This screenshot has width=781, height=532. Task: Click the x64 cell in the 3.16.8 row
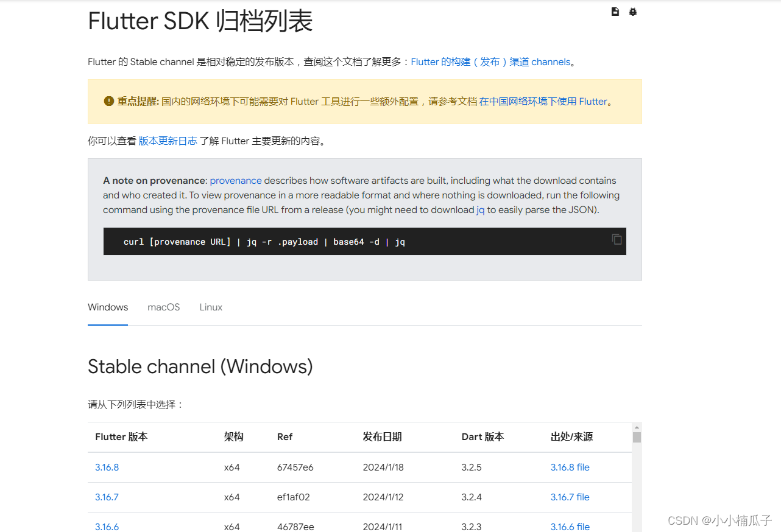[231, 467]
